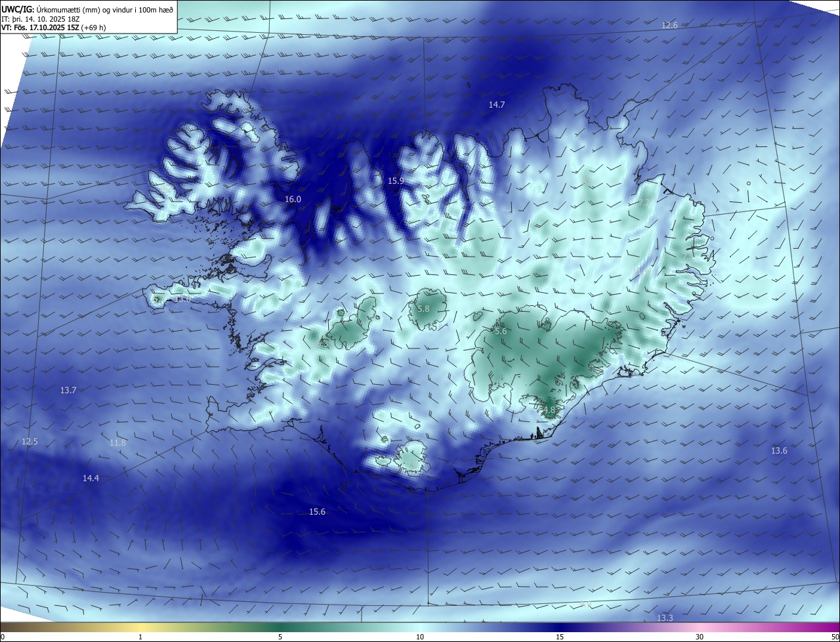Click the 13.3 value label
The width and height of the screenshot is (840, 642).
[665, 618]
